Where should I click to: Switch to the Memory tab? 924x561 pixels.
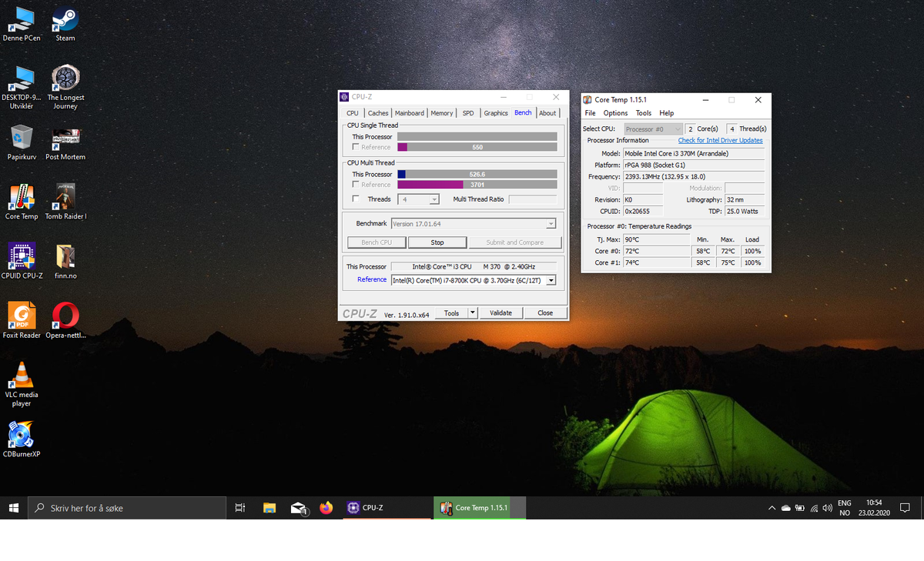[x=442, y=113]
